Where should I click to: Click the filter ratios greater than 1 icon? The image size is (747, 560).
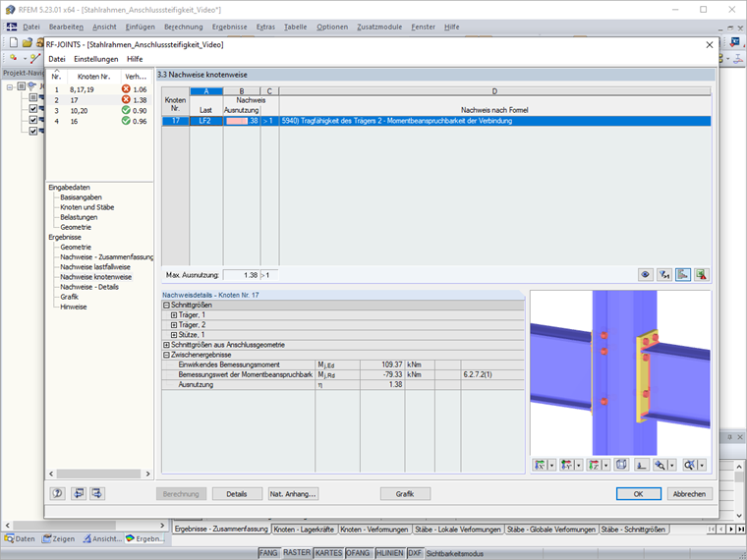(x=664, y=275)
